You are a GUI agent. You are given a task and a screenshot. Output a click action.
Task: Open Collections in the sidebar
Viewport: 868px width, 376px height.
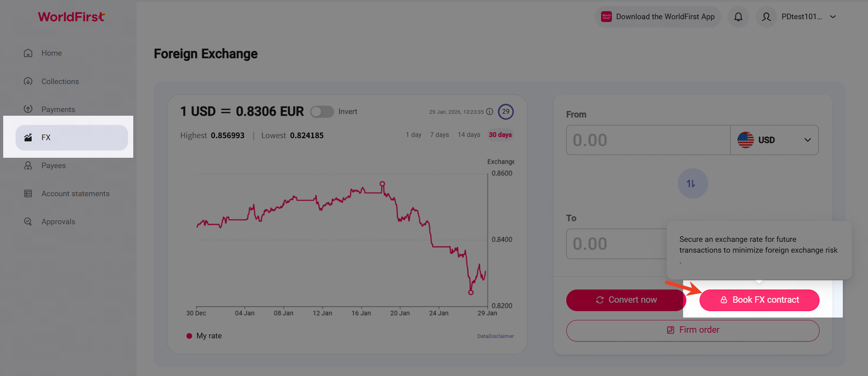click(60, 81)
